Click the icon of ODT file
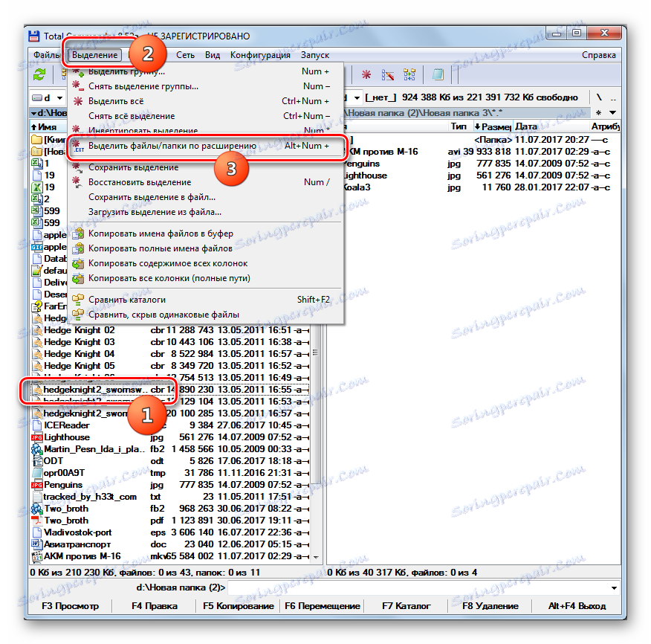The height and width of the screenshot is (644, 651). click(x=37, y=461)
